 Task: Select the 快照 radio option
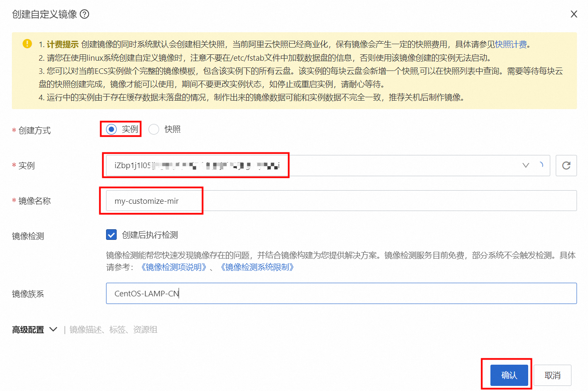click(x=154, y=129)
